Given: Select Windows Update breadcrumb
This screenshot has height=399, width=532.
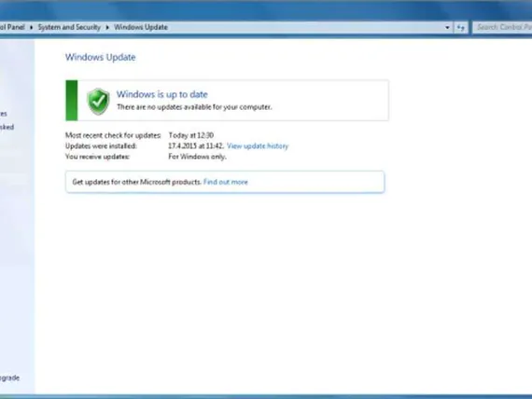Looking at the screenshot, I should (x=141, y=27).
